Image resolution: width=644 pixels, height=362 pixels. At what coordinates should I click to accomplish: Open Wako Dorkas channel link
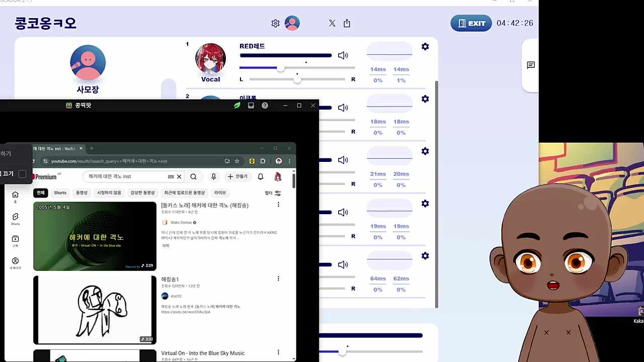point(182,222)
